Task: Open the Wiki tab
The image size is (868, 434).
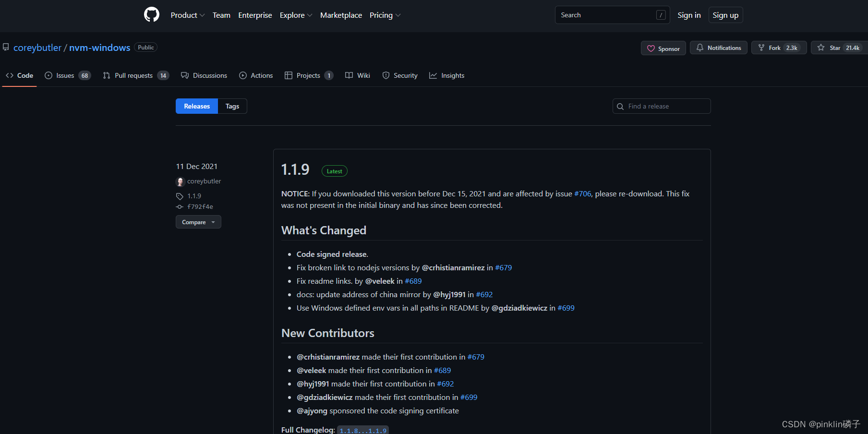Action: (x=358, y=75)
